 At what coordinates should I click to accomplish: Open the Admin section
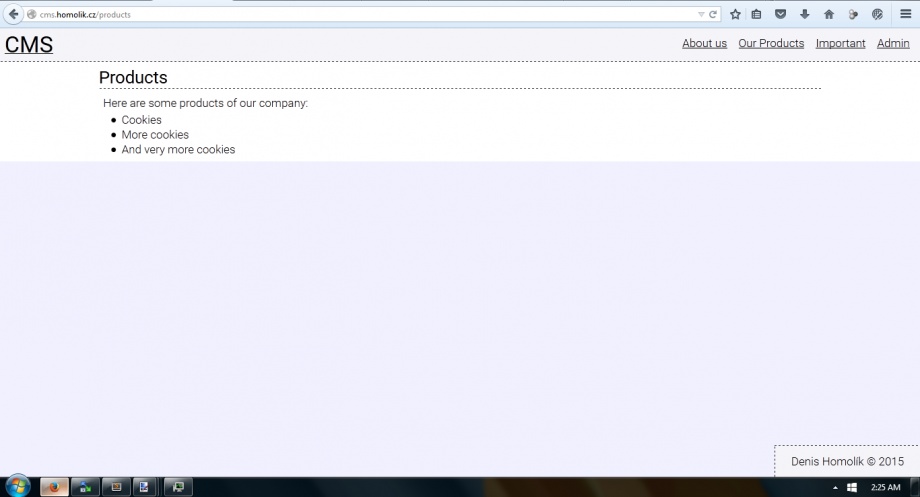[893, 43]
